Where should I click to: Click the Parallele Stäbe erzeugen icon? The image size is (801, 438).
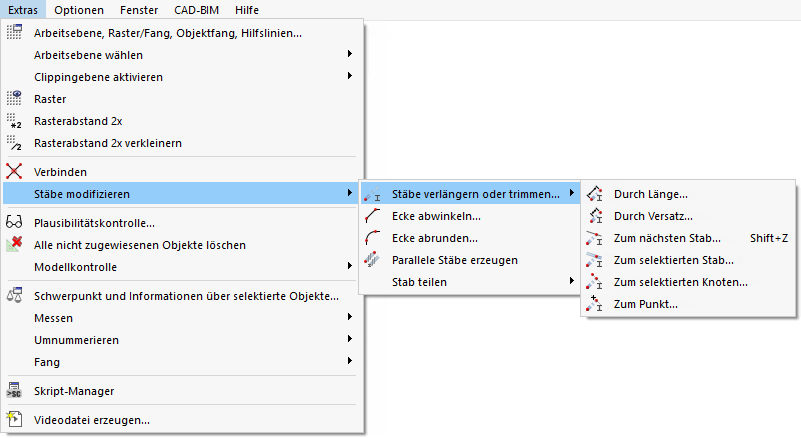pyautogui.click(x=372, y=260)
